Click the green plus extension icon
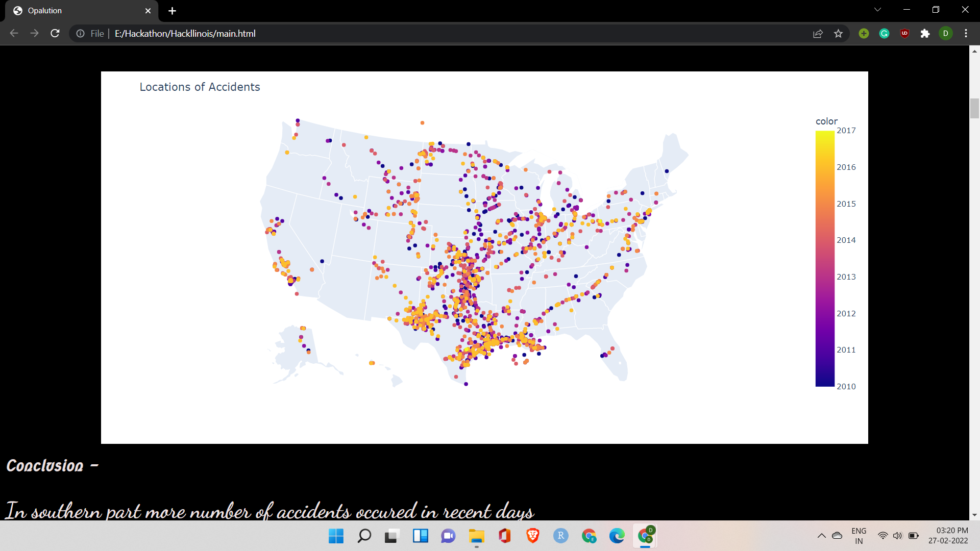980x551 pixels. pyautogui.click(x=864, y=34)
